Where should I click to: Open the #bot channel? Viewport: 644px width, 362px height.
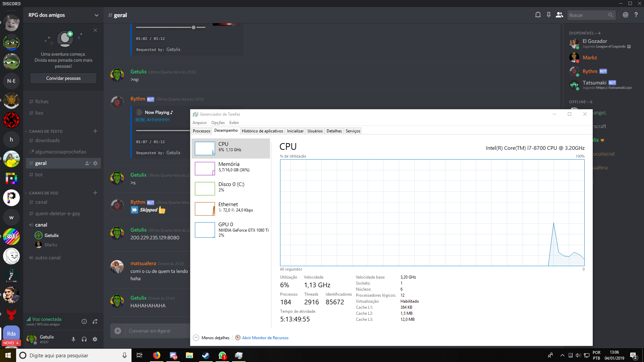pos(63,175)
